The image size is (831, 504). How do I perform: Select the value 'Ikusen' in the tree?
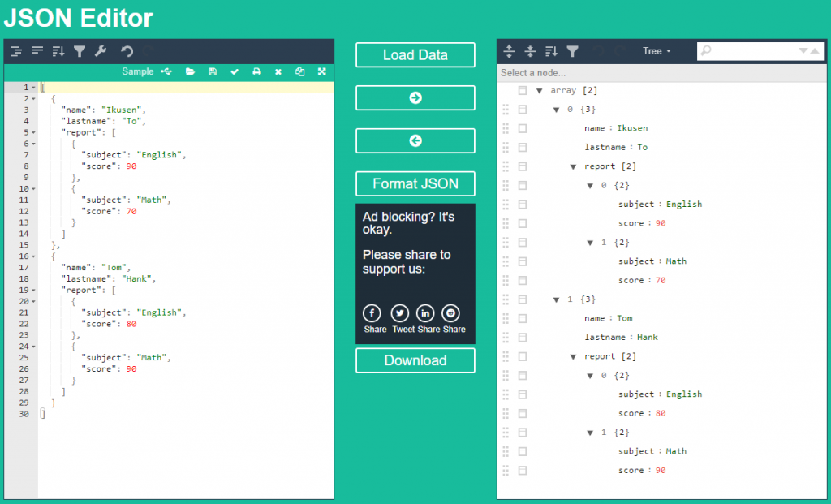[632, 128]
